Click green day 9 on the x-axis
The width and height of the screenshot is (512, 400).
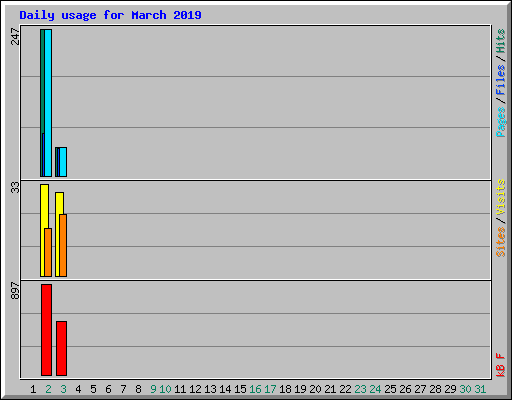point(153,389)
